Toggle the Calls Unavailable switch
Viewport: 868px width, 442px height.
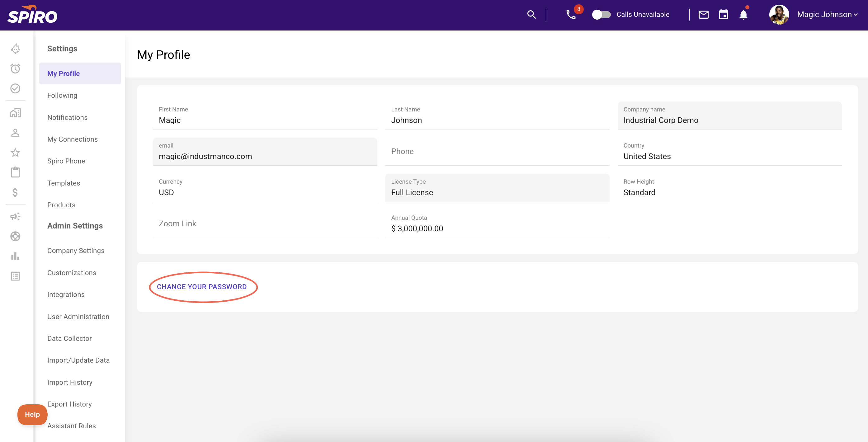point(601,15)
